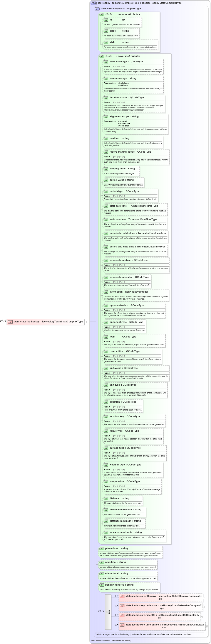Click the sequence compositor icon
Screen dimensions: 211x644
[x=108, y=612]
